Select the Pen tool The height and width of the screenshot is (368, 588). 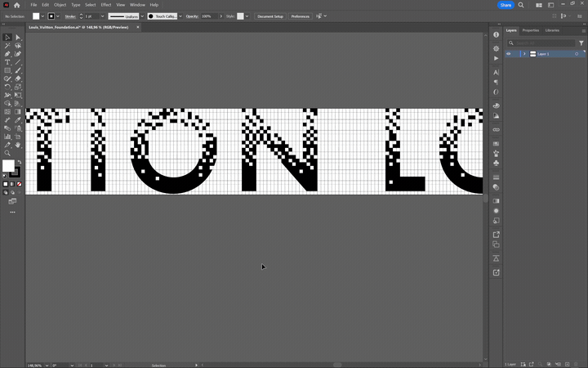pyautogui.click(x=7, y=54)
